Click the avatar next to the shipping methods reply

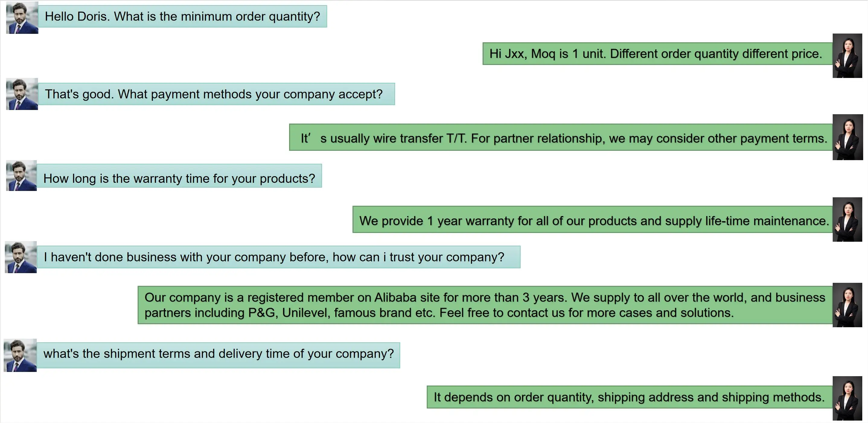tap(847, 399)
